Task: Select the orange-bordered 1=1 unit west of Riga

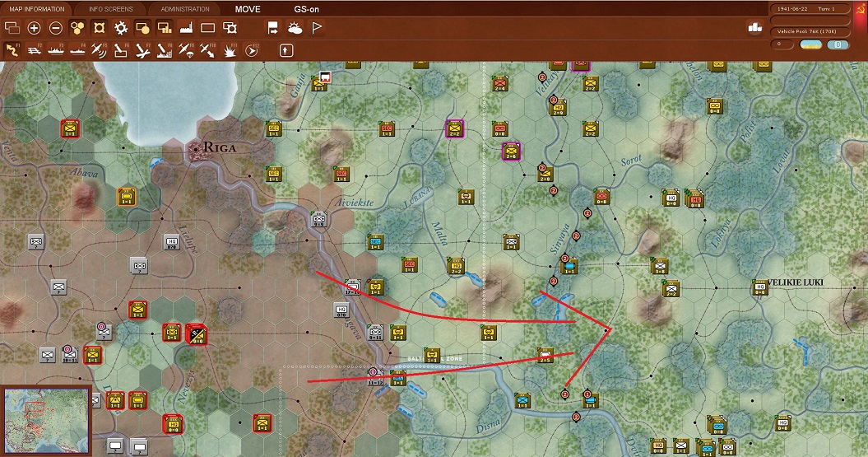Action: tap(127, 196)
